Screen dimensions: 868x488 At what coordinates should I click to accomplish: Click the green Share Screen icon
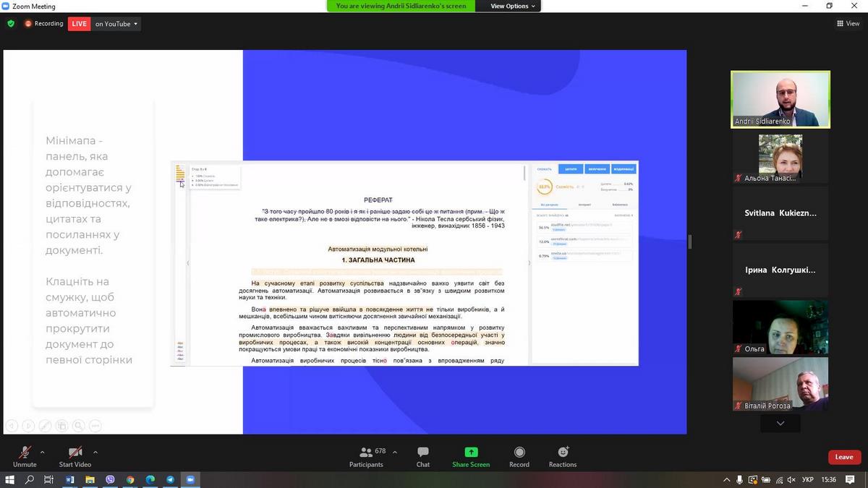[471, 453]
